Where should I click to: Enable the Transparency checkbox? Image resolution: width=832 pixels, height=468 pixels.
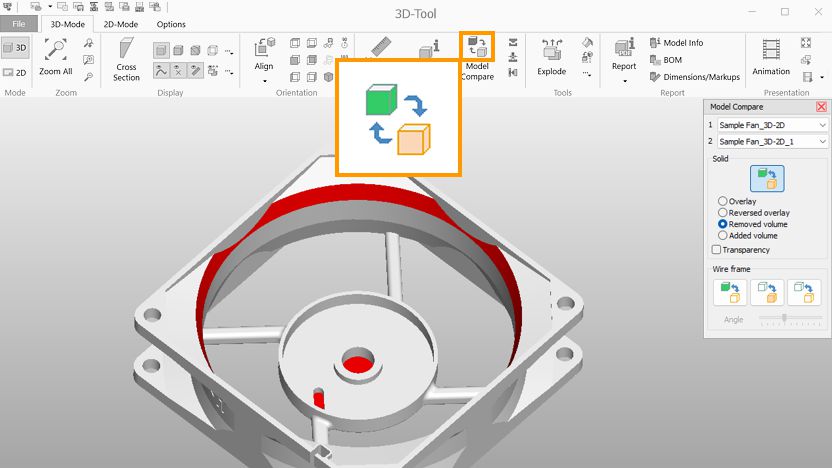point(715,249)
